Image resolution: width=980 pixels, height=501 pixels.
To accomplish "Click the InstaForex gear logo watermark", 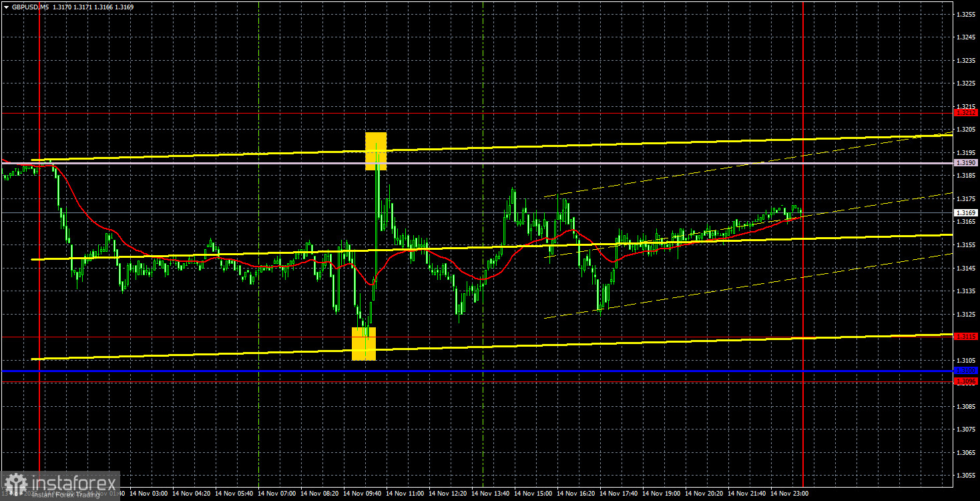I will [x=15, y=480].
